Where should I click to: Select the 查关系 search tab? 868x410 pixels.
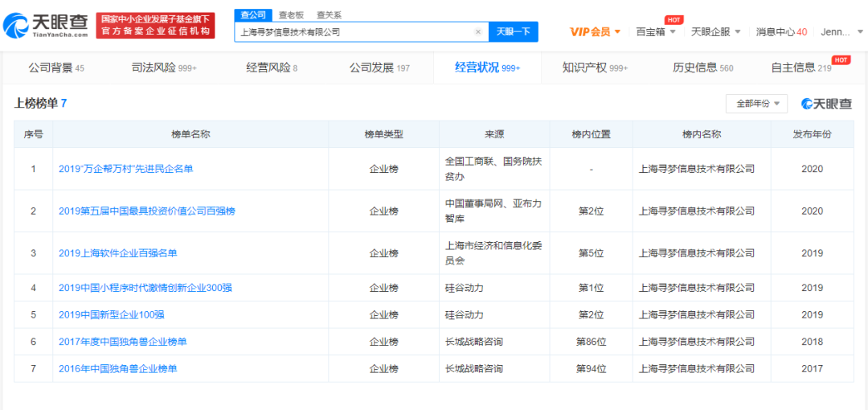point(329,15)
